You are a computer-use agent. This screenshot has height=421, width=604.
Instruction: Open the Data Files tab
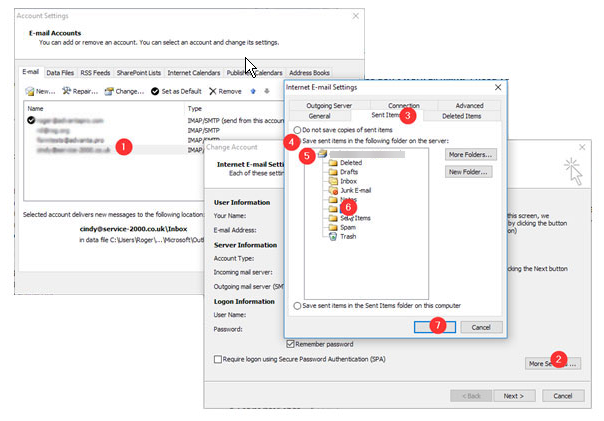[60, 73]
